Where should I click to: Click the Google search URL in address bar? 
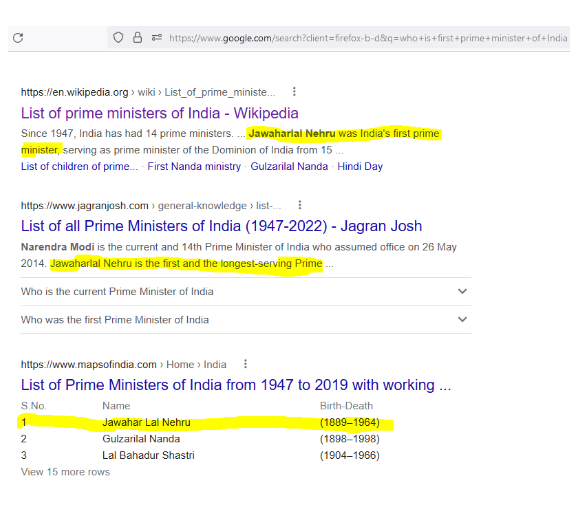click(x=368, y=38)
